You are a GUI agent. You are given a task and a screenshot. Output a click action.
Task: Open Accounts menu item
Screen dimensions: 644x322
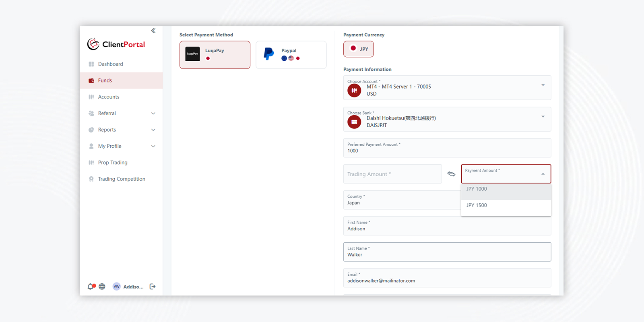(121, 97)
